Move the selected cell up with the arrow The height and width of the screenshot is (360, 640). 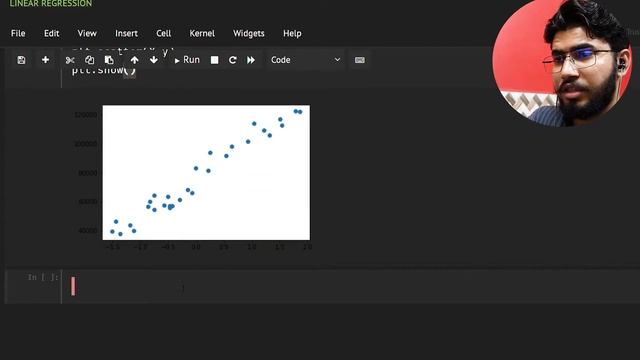[x=134, y=60]
